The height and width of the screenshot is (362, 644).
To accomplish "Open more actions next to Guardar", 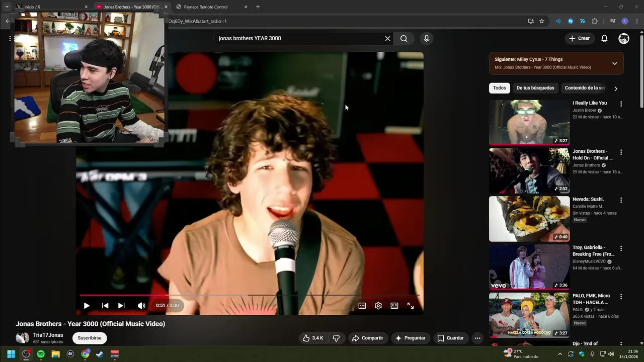I will pos(477,338).
